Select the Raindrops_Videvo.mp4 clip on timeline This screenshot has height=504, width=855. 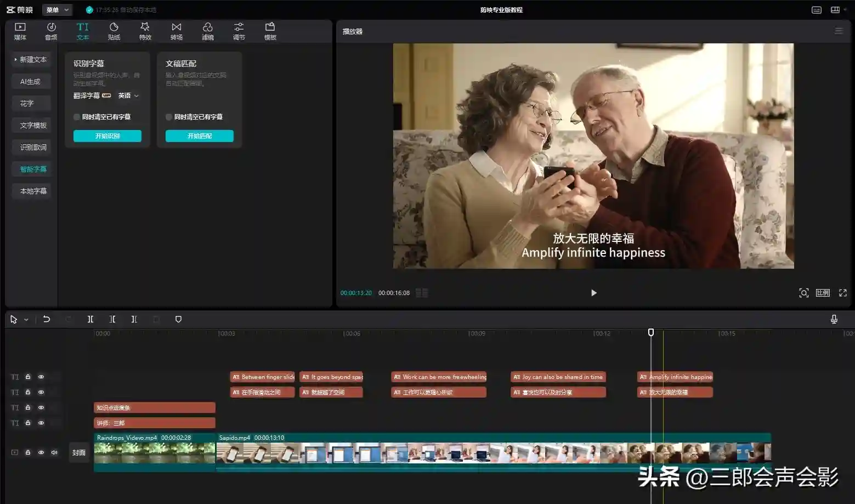point(154,453)
